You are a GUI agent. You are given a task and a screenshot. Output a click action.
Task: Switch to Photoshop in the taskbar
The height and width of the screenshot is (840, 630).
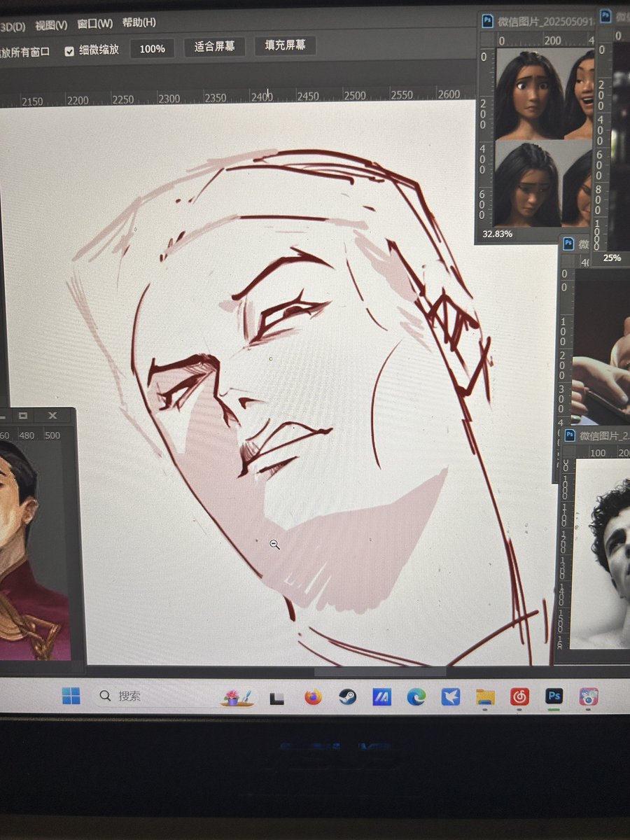554,696
